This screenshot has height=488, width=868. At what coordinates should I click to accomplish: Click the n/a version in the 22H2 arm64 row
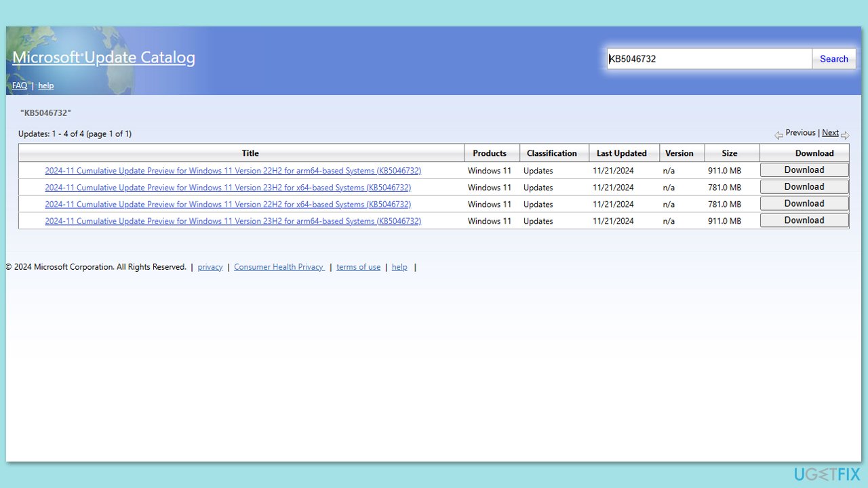click(669, 171)
